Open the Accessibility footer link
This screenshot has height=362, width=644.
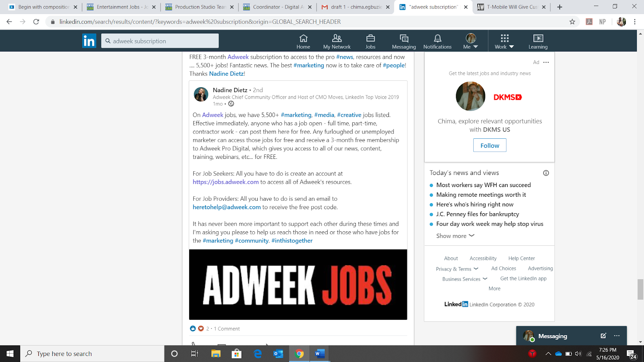click(x=483, y=258)
